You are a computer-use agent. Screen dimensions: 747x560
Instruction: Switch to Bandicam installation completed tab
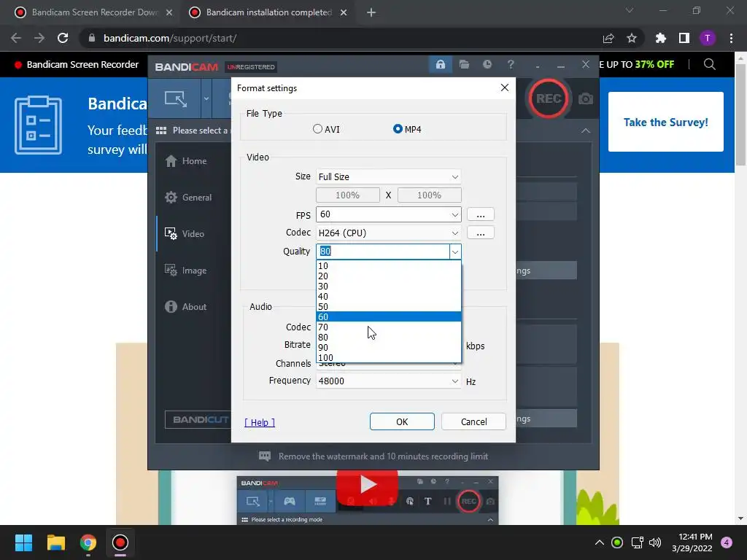[x=268, y=12]
